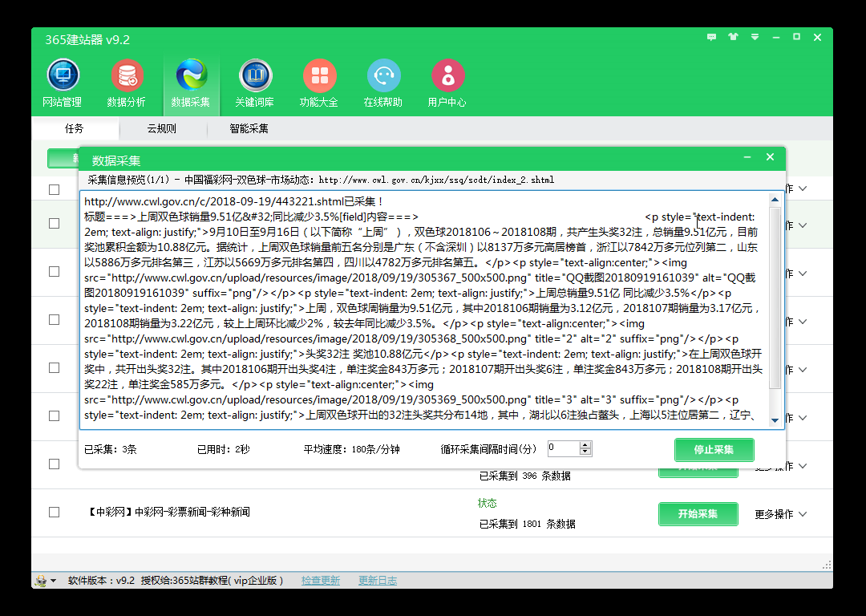This screenshot has width=866, height=616.
Task: Click the status bar user icon at bottom-left
Action: (x=41, y=581)
